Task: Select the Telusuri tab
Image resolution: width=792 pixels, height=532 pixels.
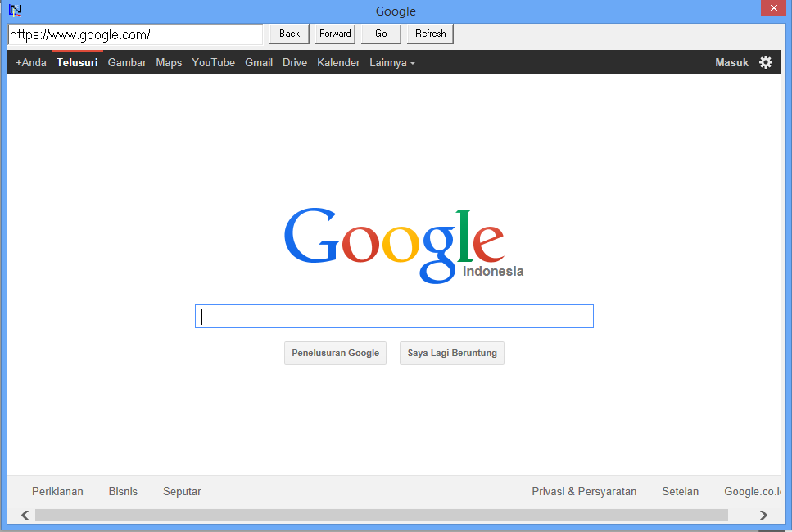Action: tap(77, 62)
